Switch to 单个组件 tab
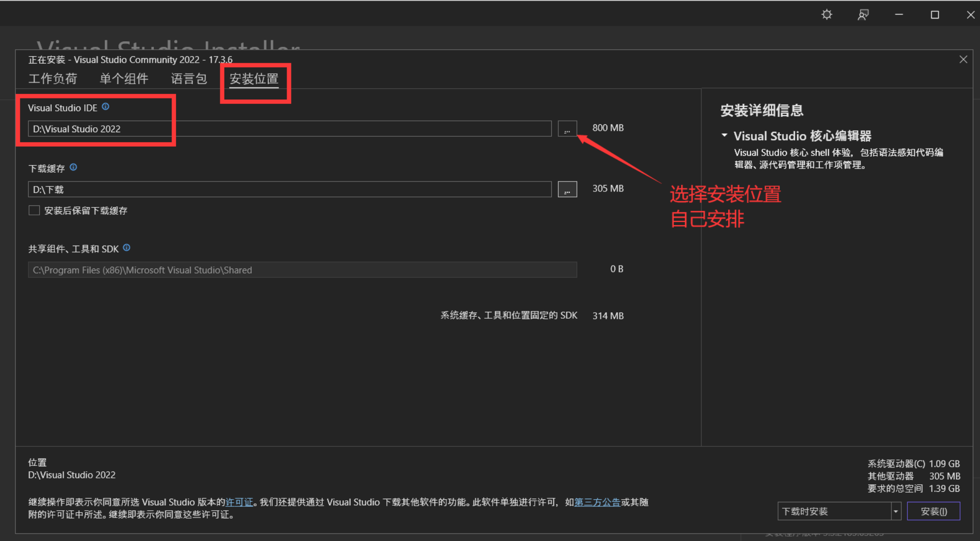The height and width of the screenshot is (541, 980). pos(124,79)
